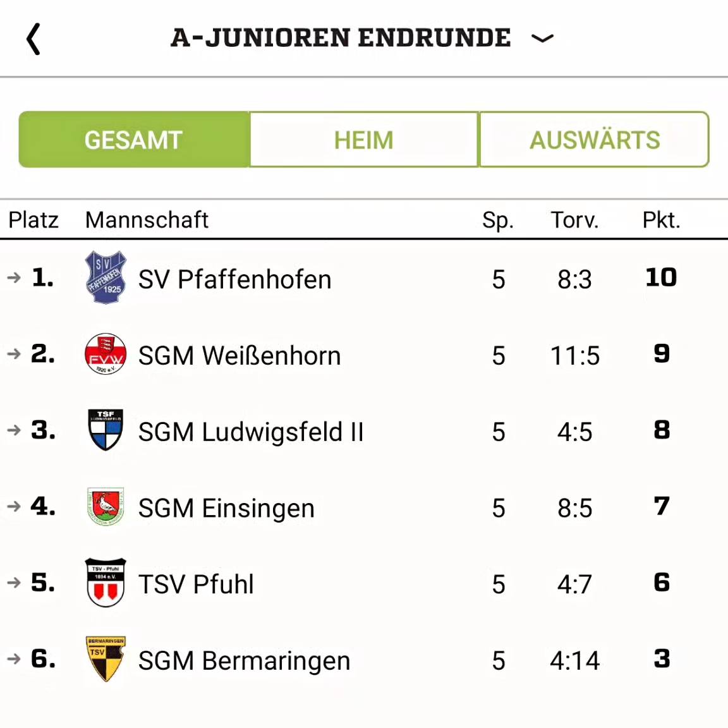Select SGM Ludwigsfeld II team name
This screenshot has height=728, width=728.
pos(251,432)
